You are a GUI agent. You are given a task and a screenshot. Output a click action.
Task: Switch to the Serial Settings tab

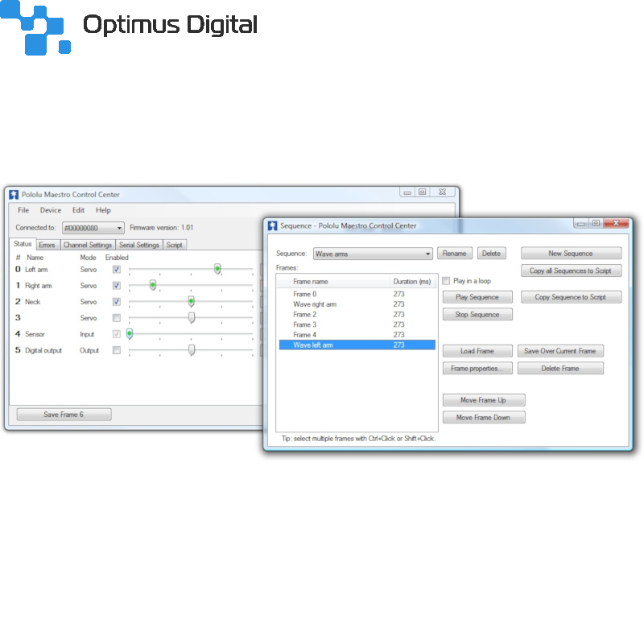click(138, 246)
